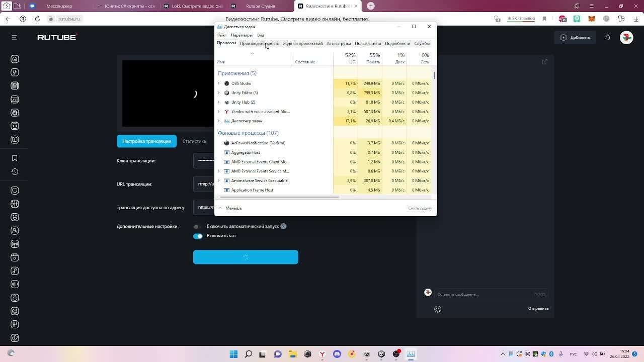This screenshot has height=362, width=644.
Task: Open Yandex Browser from the taskbar
Action: (322, 354)
